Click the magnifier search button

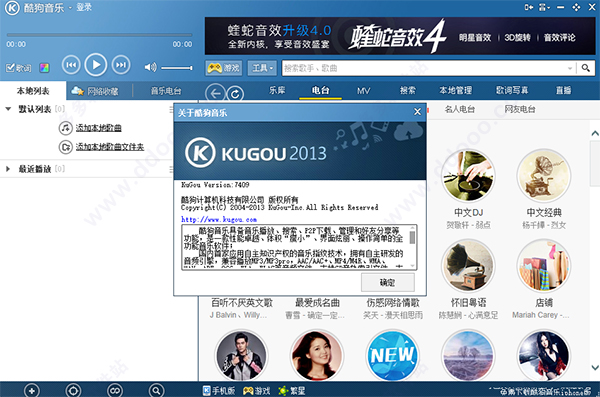click(585, 68)
